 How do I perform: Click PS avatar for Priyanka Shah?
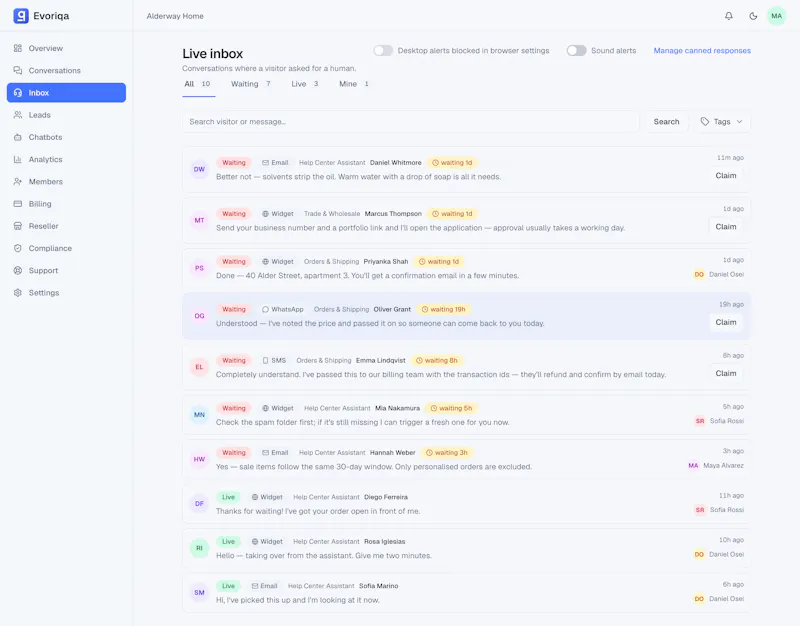point(199,268)
